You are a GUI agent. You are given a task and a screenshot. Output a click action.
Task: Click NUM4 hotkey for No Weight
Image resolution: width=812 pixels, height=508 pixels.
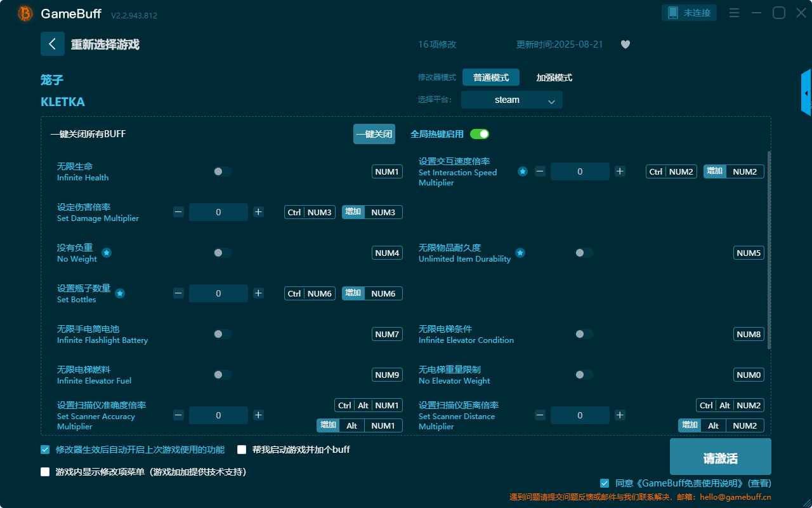[387, 253]
